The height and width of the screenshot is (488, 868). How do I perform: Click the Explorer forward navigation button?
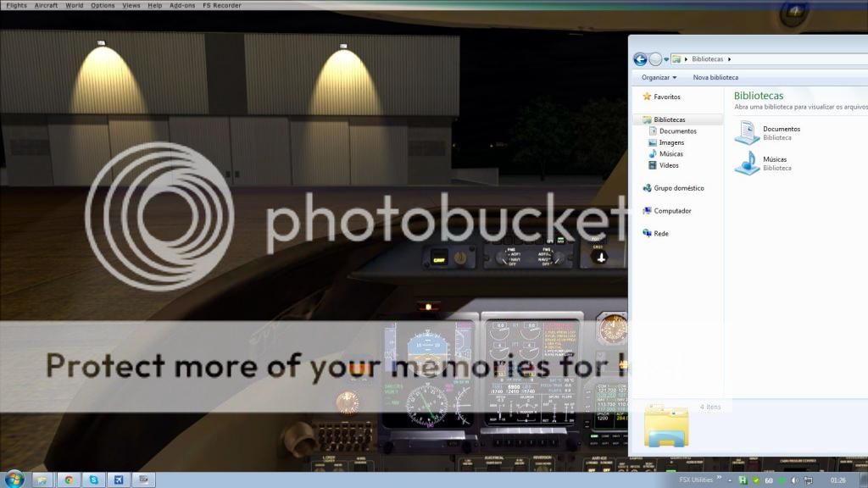655,59
